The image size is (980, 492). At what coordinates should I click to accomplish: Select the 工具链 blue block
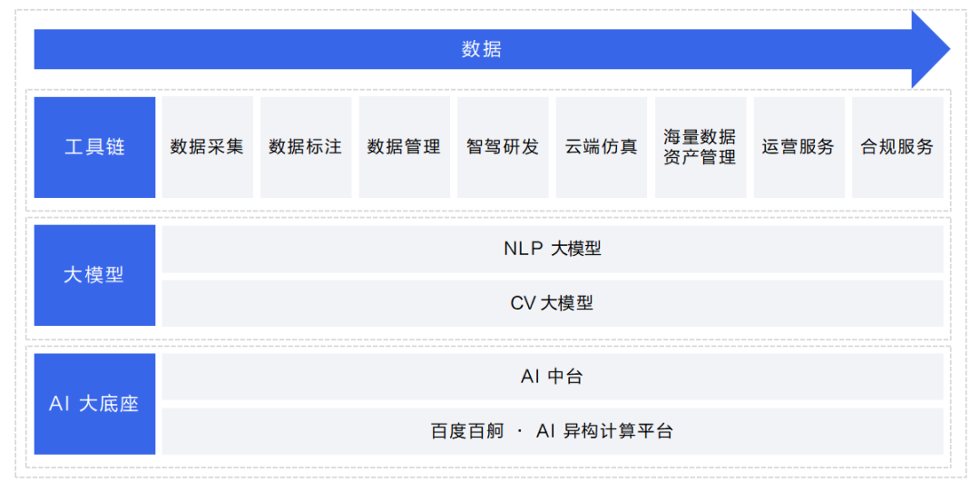(x=94, y=147)
